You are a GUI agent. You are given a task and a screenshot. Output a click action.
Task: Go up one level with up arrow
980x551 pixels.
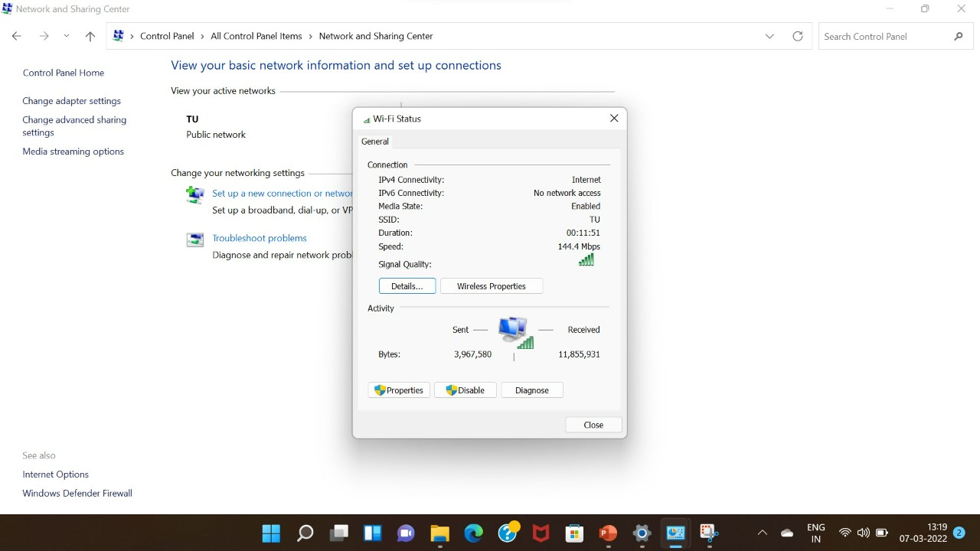(90, 36)
